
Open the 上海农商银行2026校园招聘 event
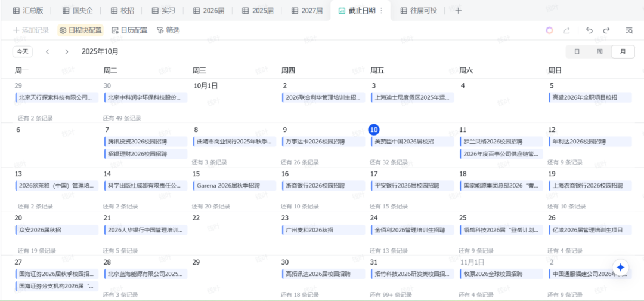[590, 186]
